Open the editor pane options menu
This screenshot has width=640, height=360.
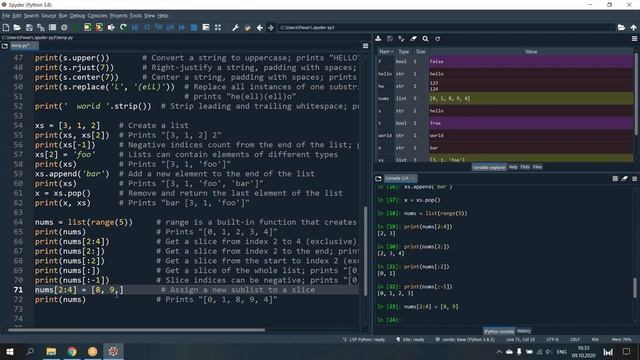tap(365, 46)
